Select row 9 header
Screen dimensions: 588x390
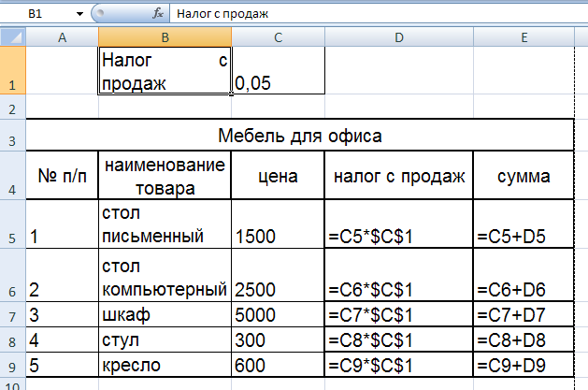click(13, 365)
